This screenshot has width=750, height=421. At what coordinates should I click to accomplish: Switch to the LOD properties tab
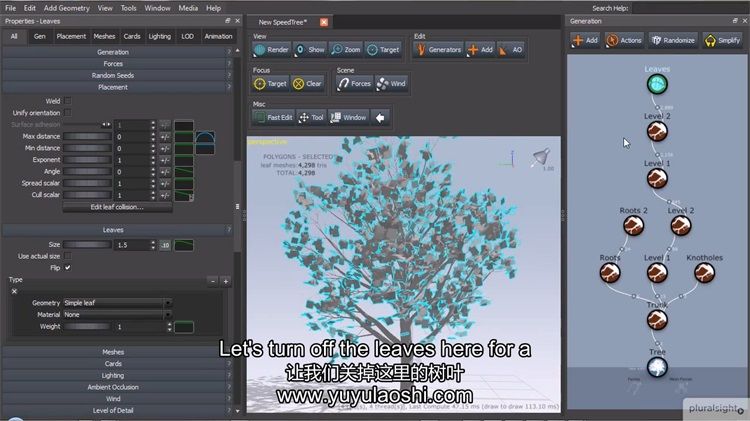click(x=187, y=36)
